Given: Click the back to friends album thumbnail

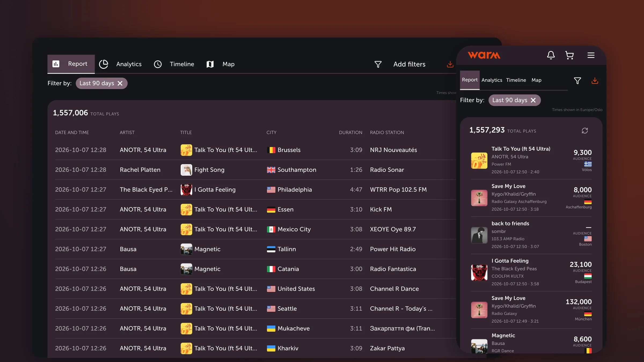Looking at the screenshot, I should 479,235.
